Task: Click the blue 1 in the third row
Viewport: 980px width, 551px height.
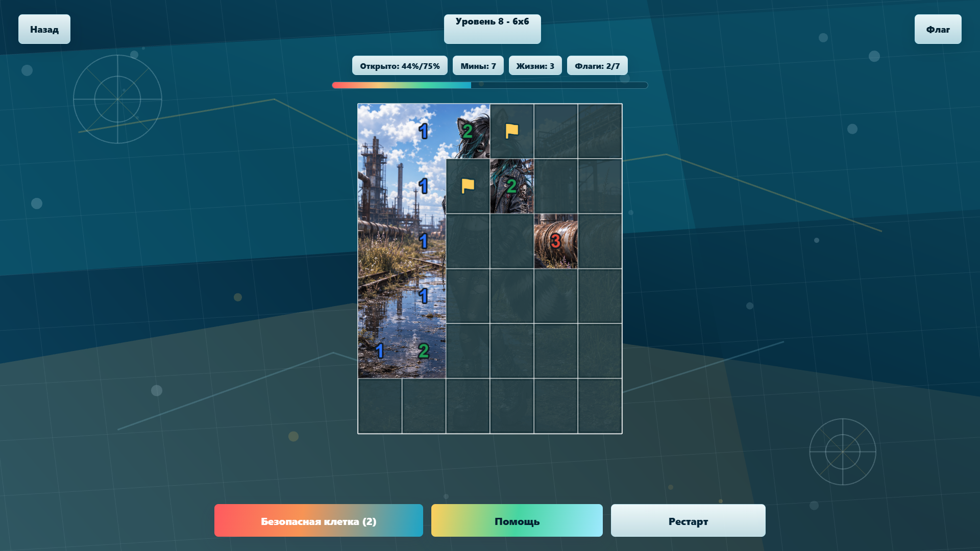Action: [x=424, y=241]
